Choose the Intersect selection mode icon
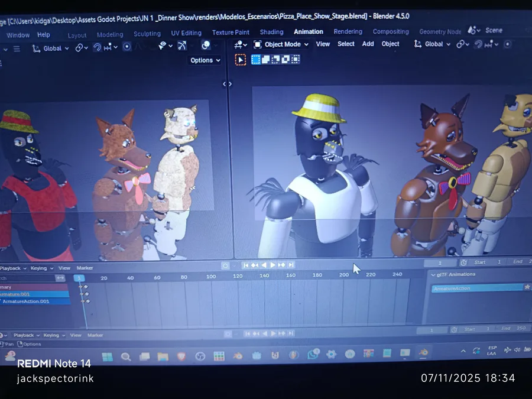This screenshot has width=532, height=399. 295,60
